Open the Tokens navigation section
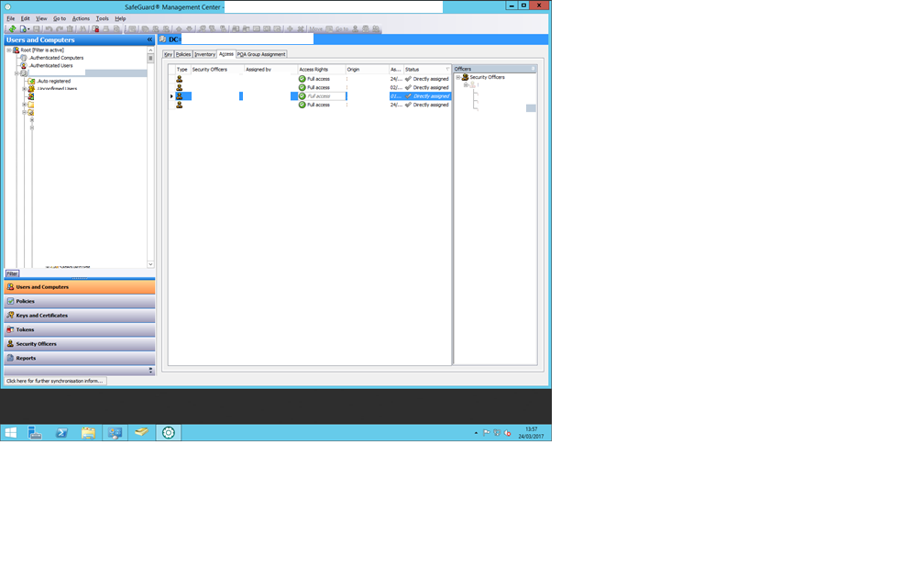Image resolution: width=924 pixels, height=578 pixels. click(x=80, y=329)
